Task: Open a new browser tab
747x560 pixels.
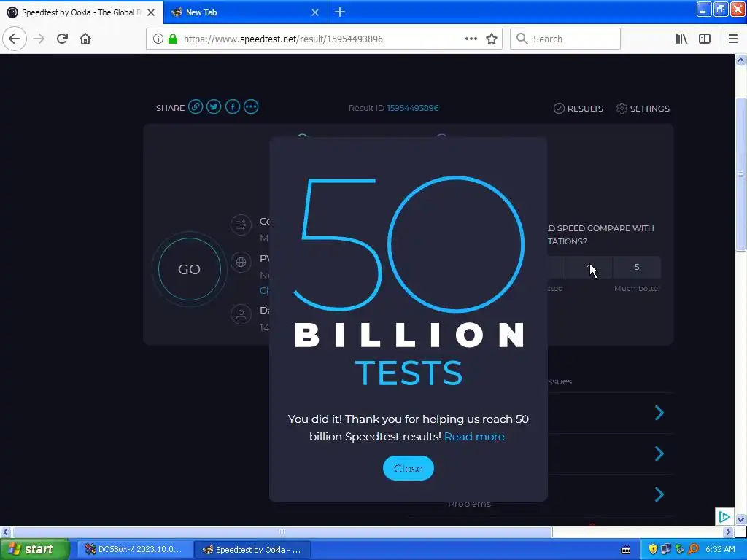Action: pyautogui.click(x=340, y=12)
